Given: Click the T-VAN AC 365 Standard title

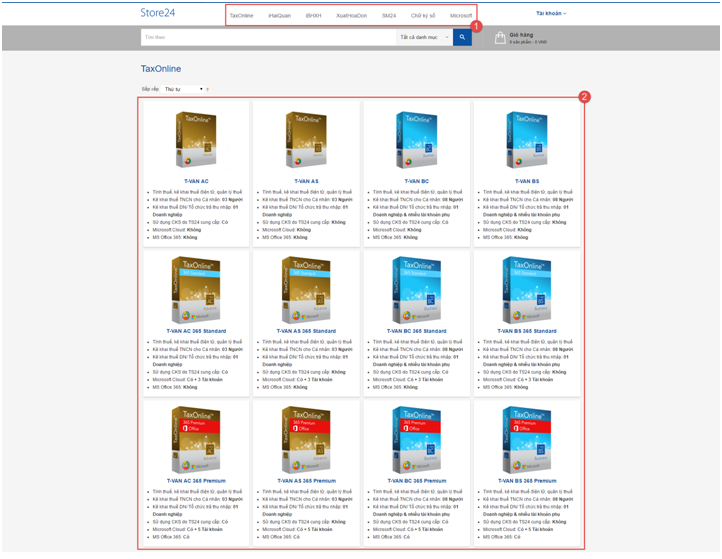Looking at the screenshot, I should click(x=196, y=331).
